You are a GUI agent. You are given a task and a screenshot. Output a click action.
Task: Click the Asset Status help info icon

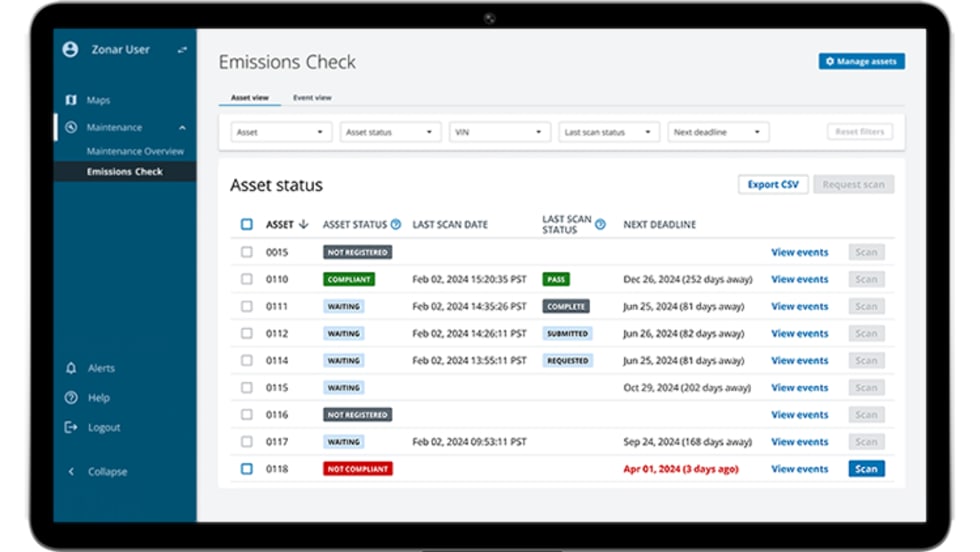click(x=396, y=224)
